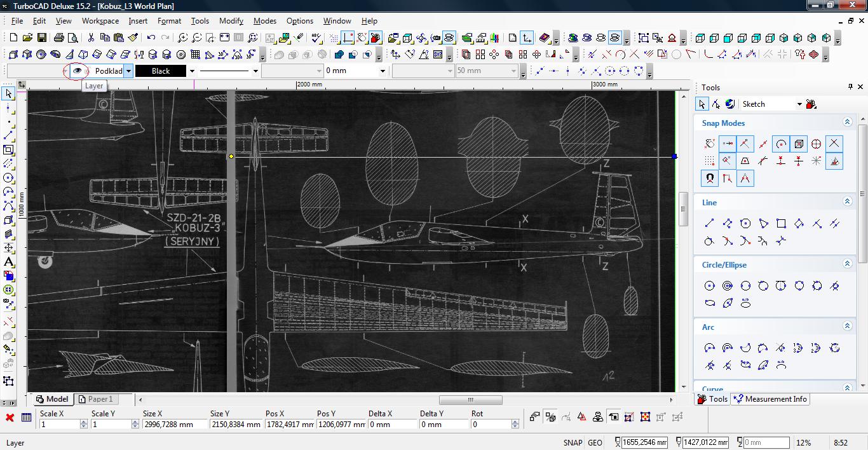Click the New document icon
Viewport: 868px width, 450px height.
coord(13,38)
